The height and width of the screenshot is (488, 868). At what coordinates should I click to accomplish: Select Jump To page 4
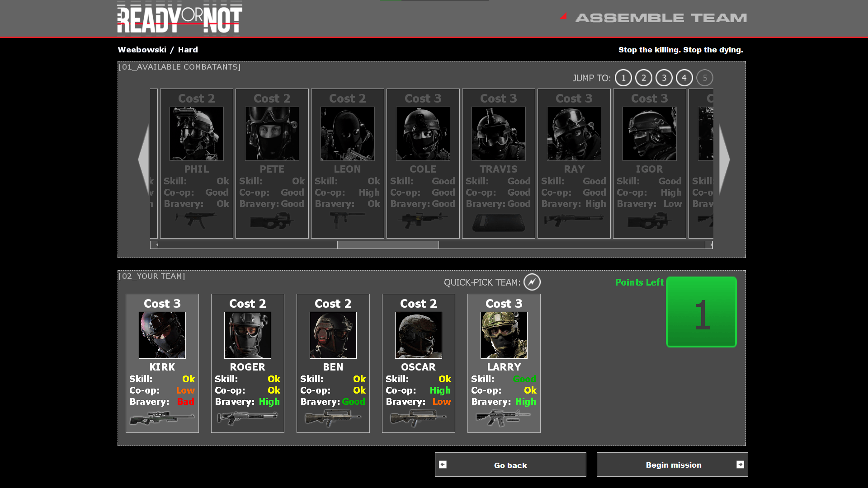[684, 78]
